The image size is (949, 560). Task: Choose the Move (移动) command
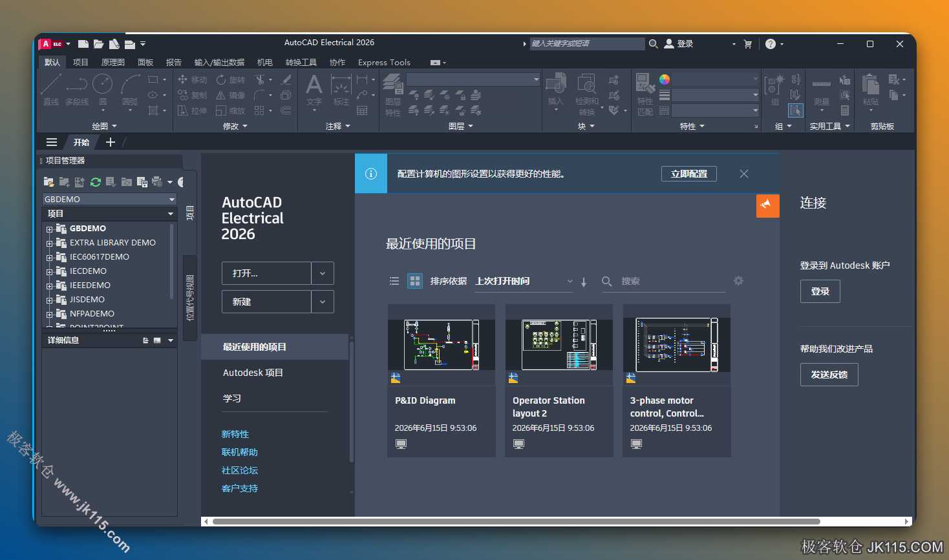tap(192, 79)
